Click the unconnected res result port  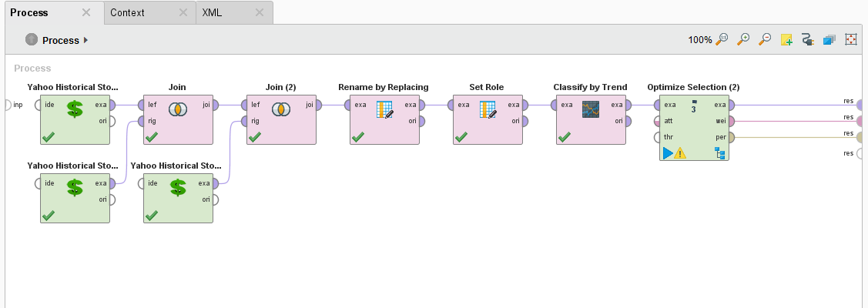(861, 154)
